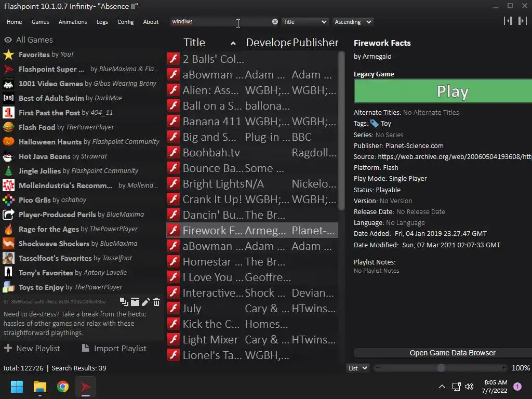Click the zoom scale slider handle
This screenshot has width=532, height=399.
tap(441, 368)
